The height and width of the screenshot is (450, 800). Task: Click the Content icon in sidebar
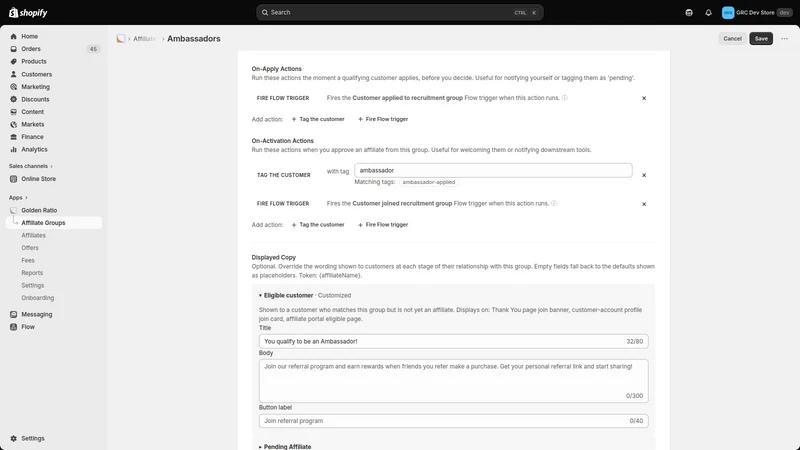pos(14,112)
